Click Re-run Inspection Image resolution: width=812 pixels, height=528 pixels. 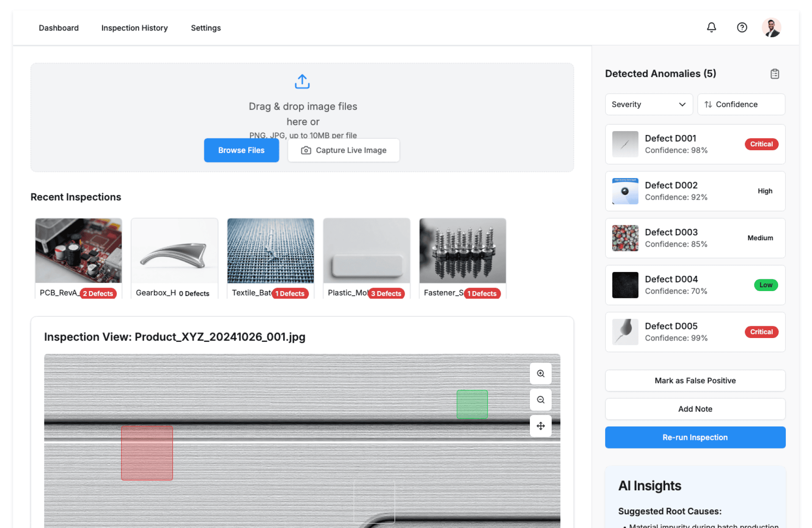(x=695, y=437)
